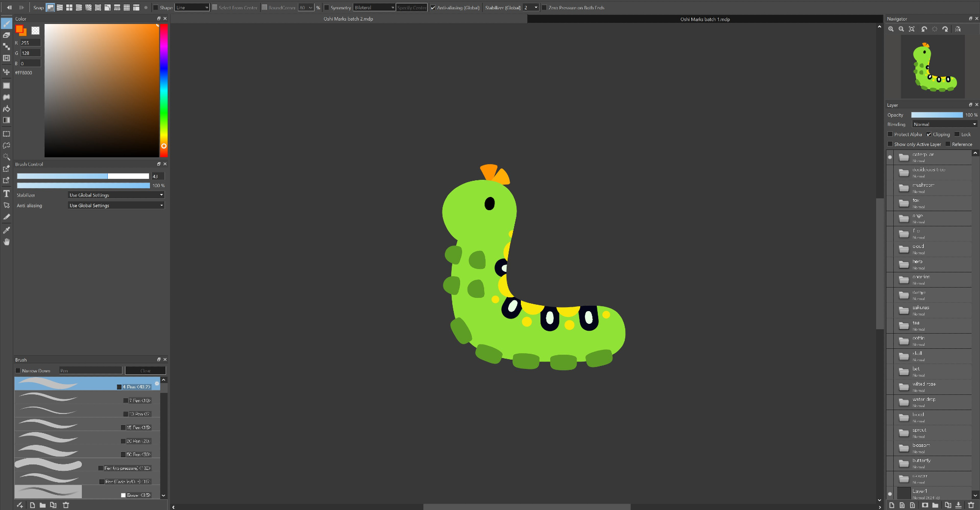This screenshot has height=510, width=980.
Task: Switch to the Oshi Marks batch 2.mdp tab
Action: [348, 19]
